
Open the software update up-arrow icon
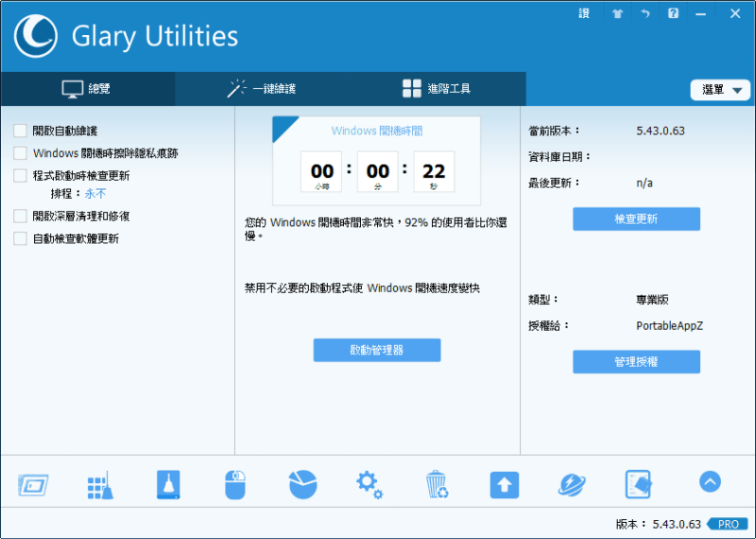505,484
